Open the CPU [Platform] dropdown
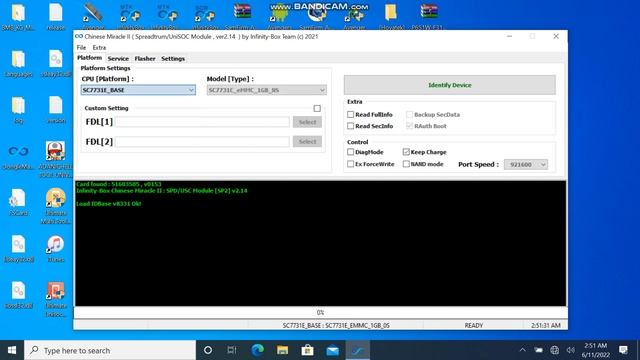Viewport: 640px width, 360px height. click(x=138, y=90)
